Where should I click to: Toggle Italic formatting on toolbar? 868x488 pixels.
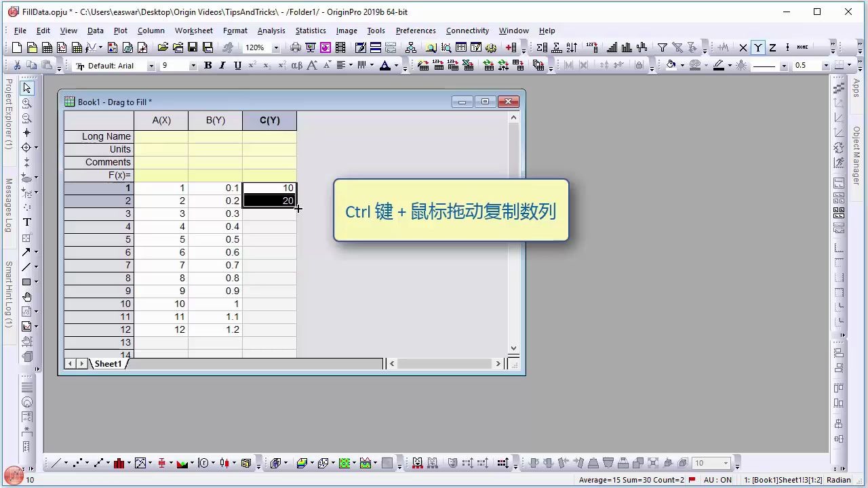(223, 65)
